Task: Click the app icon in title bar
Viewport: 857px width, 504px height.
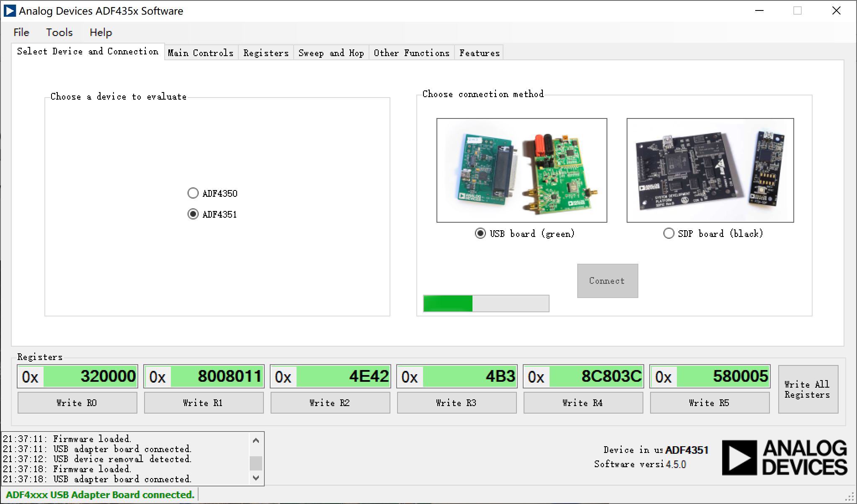Action: (9, 11)
